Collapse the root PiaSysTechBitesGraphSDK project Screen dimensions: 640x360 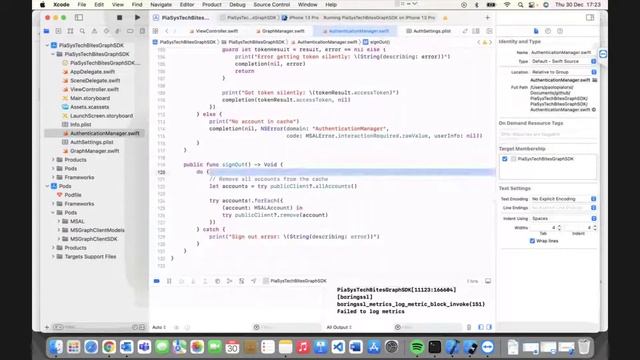click(x=47, y=45)
